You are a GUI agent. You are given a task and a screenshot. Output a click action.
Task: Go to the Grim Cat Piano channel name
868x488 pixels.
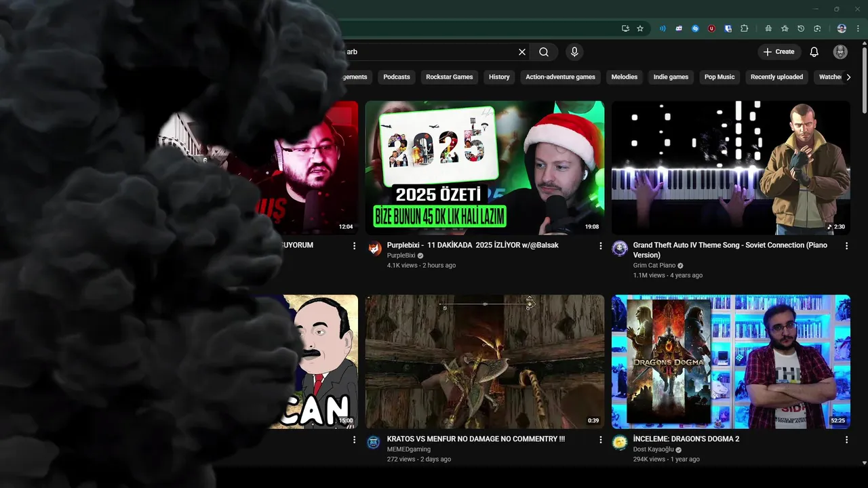coord(654,266)
